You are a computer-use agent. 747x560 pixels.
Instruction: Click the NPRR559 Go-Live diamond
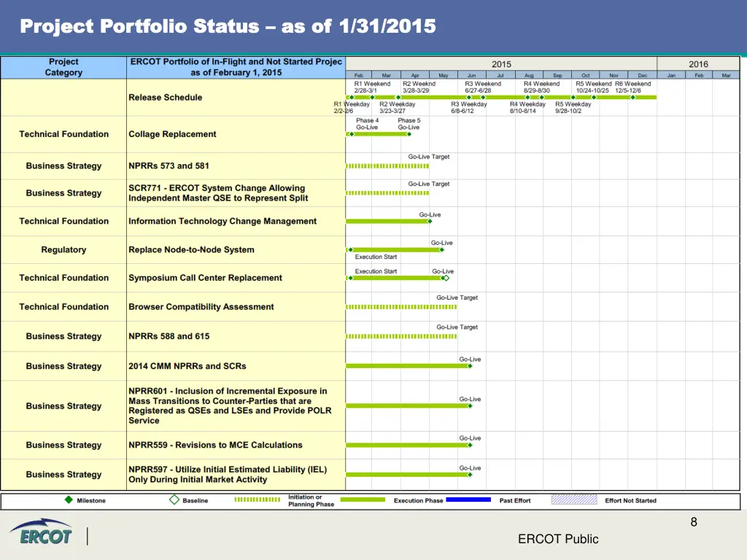coord(470,446)
